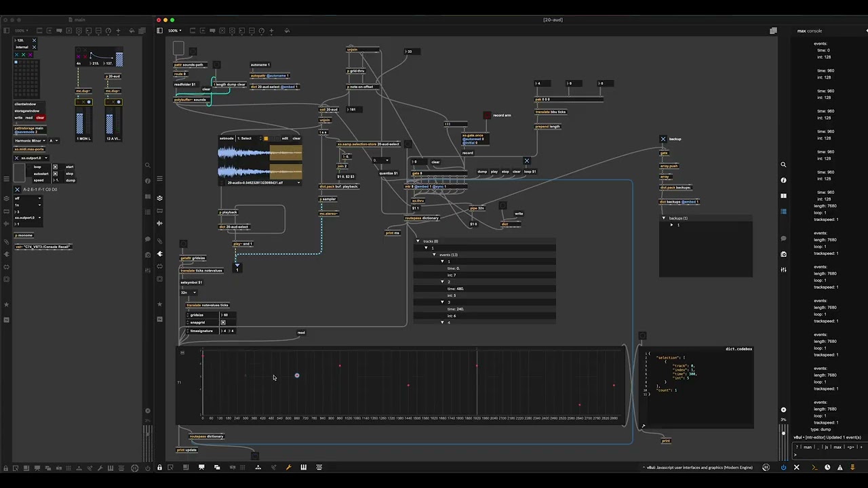The width and height of the screenshot is (868, 488).
Task: Open the setmode 1: Select dropdown
Action: (249, 138)
